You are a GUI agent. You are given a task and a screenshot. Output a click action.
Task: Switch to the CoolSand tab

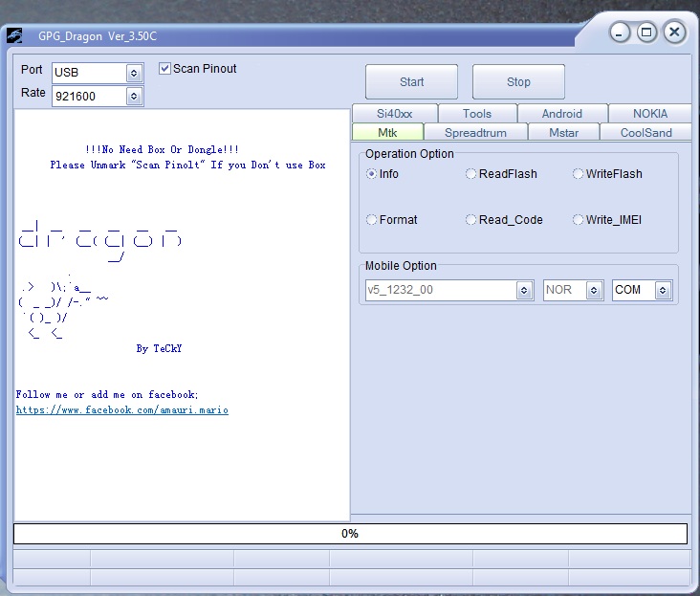646,133
